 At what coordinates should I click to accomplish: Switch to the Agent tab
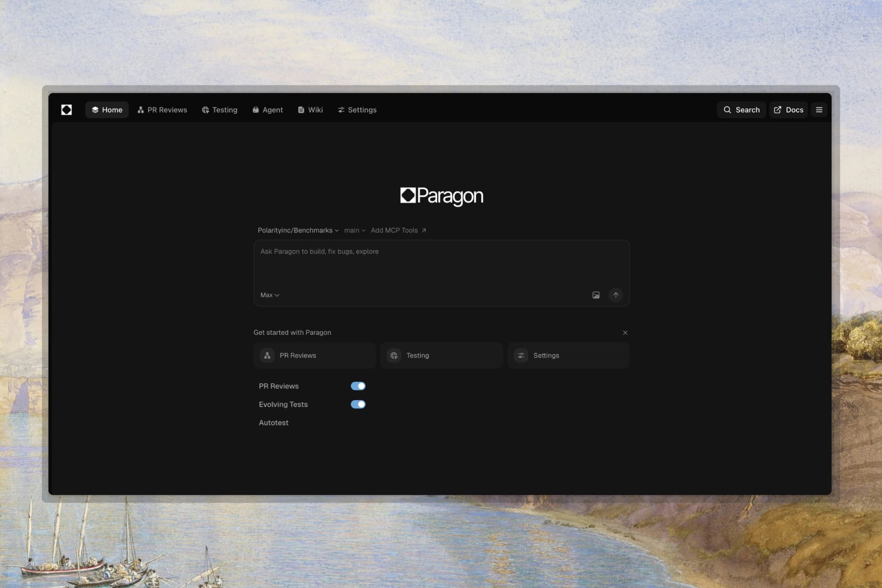267,110
